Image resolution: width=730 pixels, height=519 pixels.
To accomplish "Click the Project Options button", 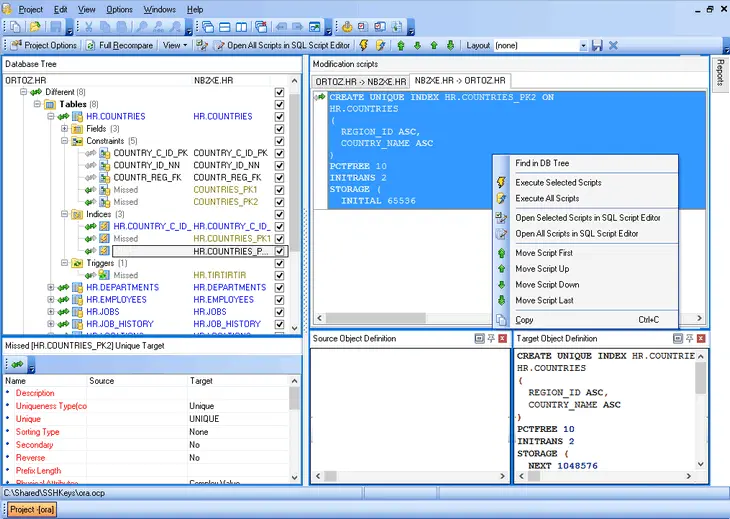I will pyautogui.click(x=44, y=45).
